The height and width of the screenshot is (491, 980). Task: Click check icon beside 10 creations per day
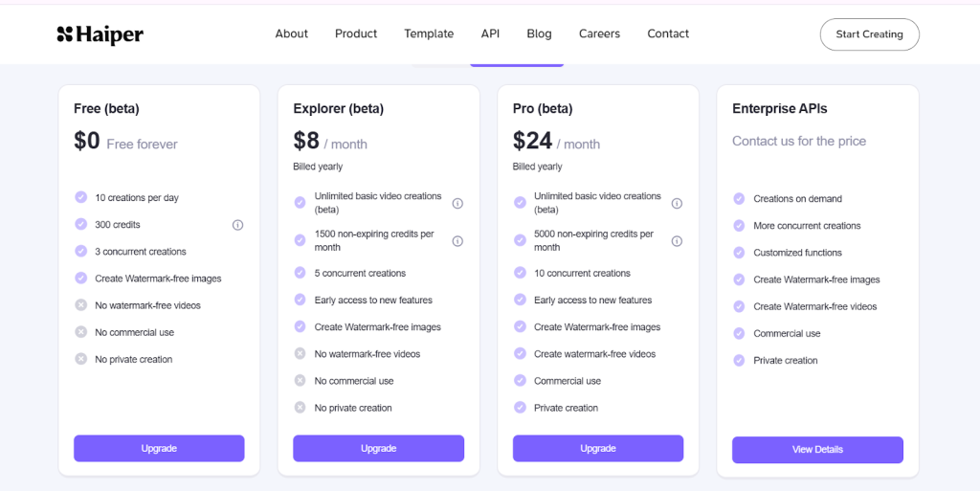pyautogui.click(x=80, y=197)
